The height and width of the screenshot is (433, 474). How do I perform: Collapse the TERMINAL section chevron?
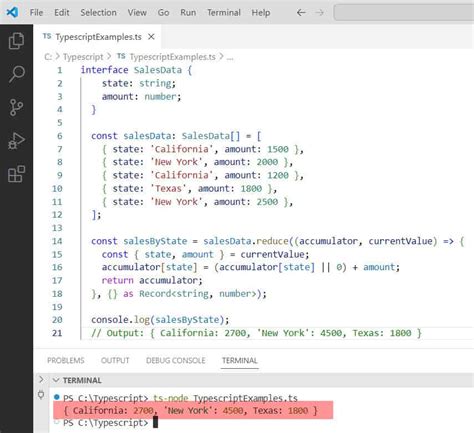[x=56, y=380]
